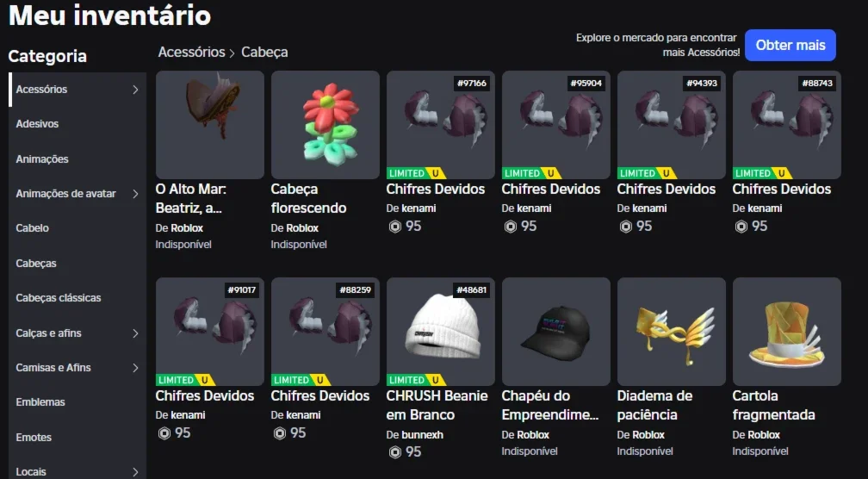Open the black Chapéu do Empreendimento cap image
The height and width of the screenshot is (479, 868).
point(555,331)
